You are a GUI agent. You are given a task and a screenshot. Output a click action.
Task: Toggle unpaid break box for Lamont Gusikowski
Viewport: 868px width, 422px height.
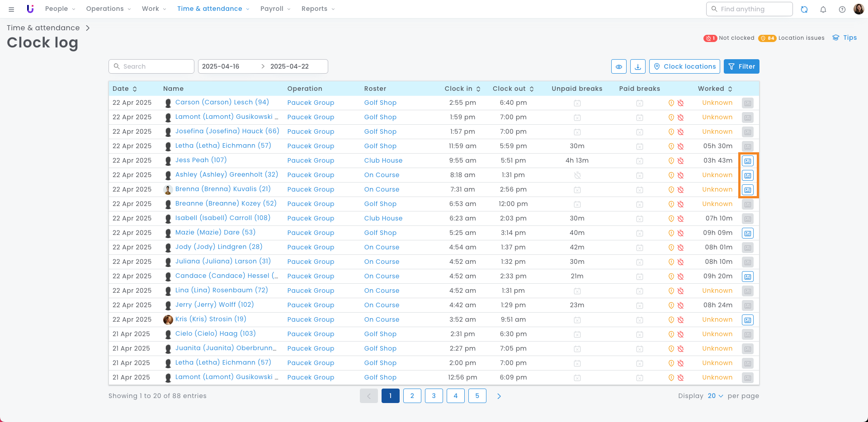tap(577, 117)
